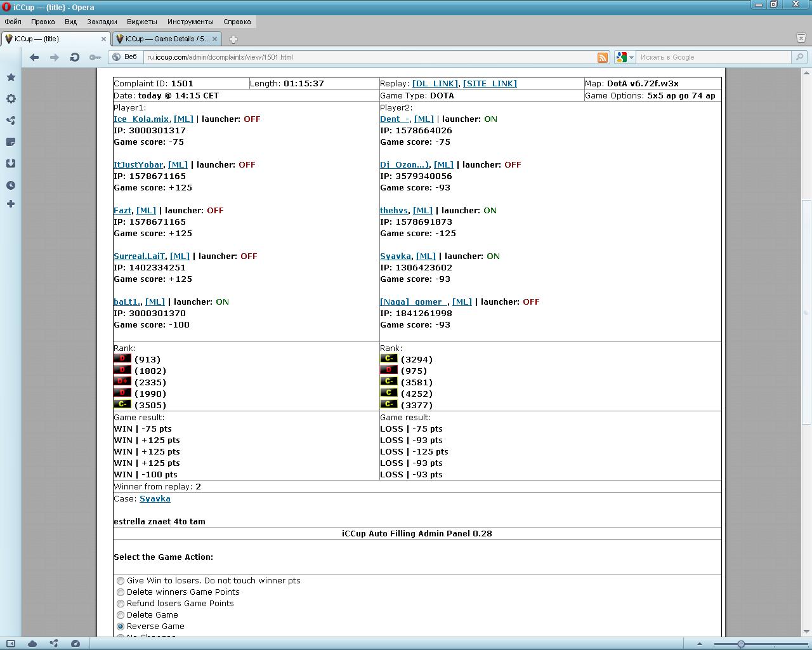This screenshot has height=650, width=812.
Task: Open player Dent_- profile link
Action: pyautogui.click(x=395, y=119)
